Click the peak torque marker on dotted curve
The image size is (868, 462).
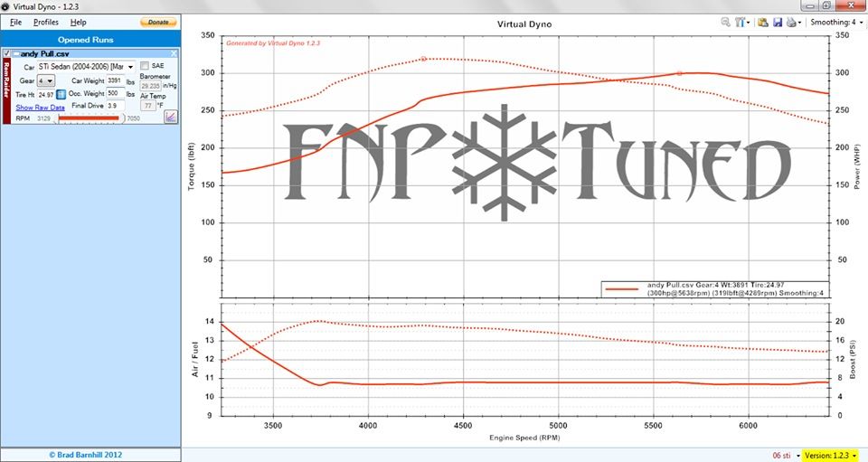[x=423, y=59]
